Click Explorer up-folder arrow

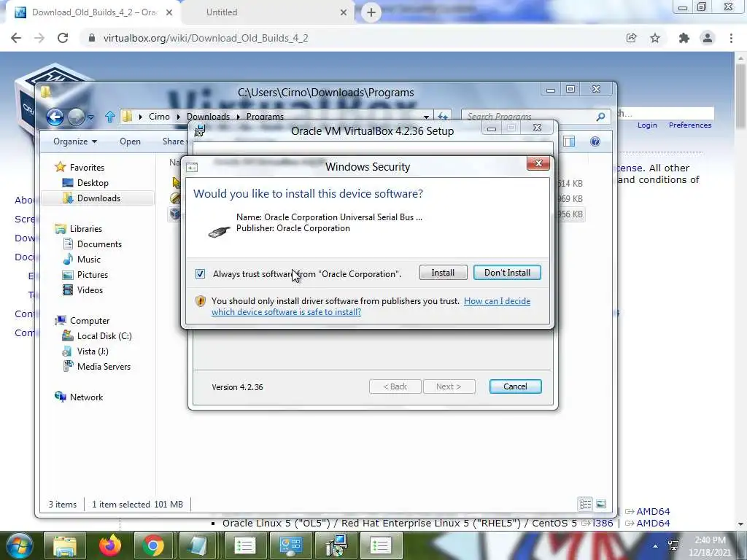click(109, 117)
